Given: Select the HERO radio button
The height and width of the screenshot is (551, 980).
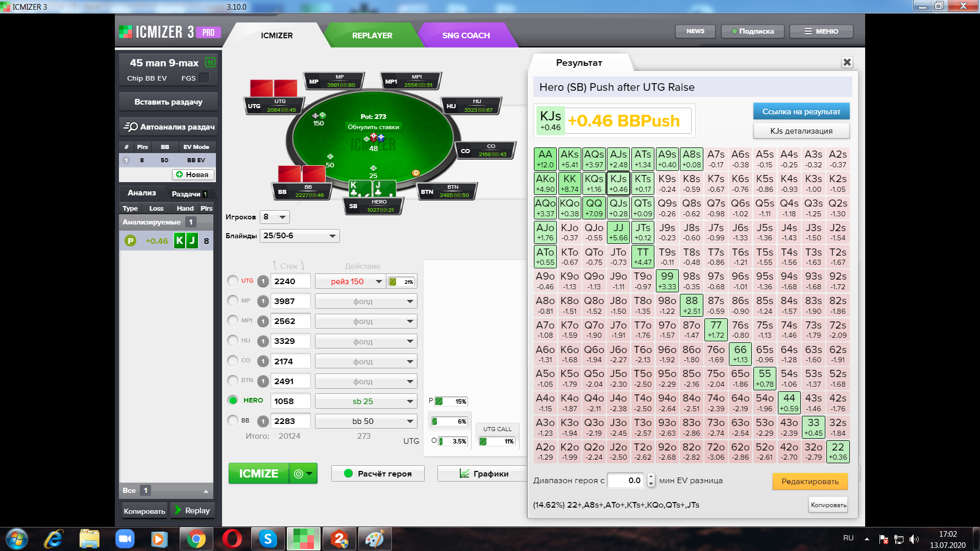Looking at the screenshot, I should tap(233, 400).
